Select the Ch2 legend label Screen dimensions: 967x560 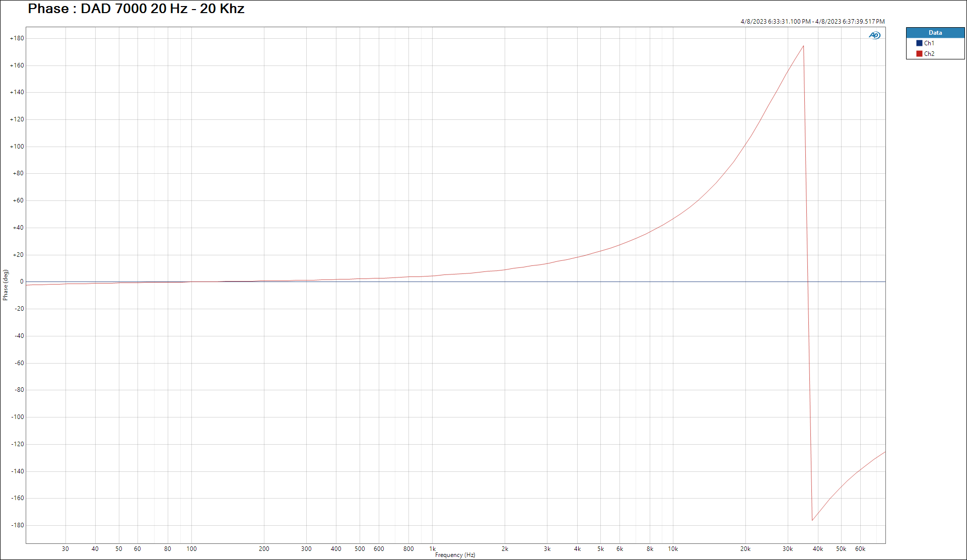(x=929, y=54)
